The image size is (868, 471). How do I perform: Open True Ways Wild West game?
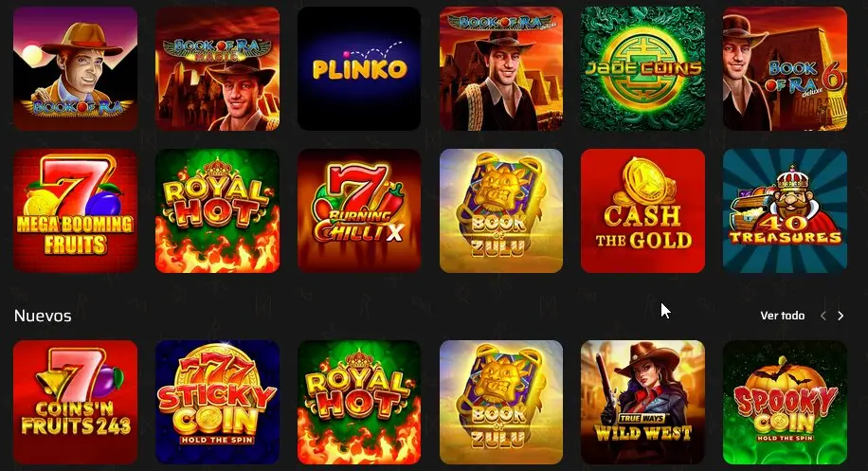click(642, 403)
